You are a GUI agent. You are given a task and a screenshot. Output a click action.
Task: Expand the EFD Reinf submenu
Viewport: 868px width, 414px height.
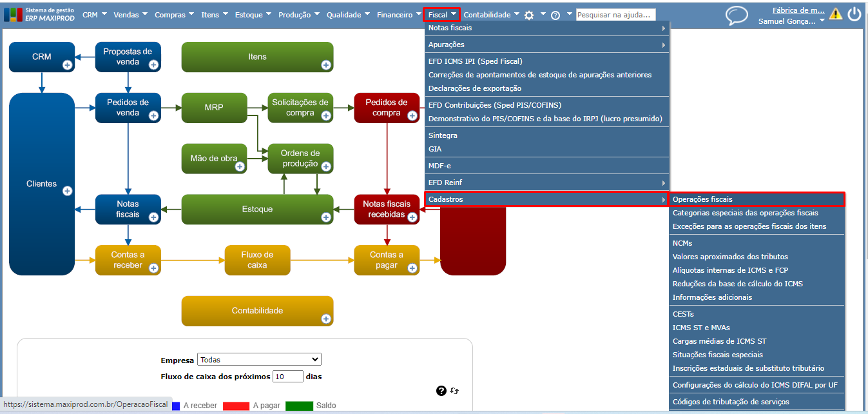[x=547, y=182]
